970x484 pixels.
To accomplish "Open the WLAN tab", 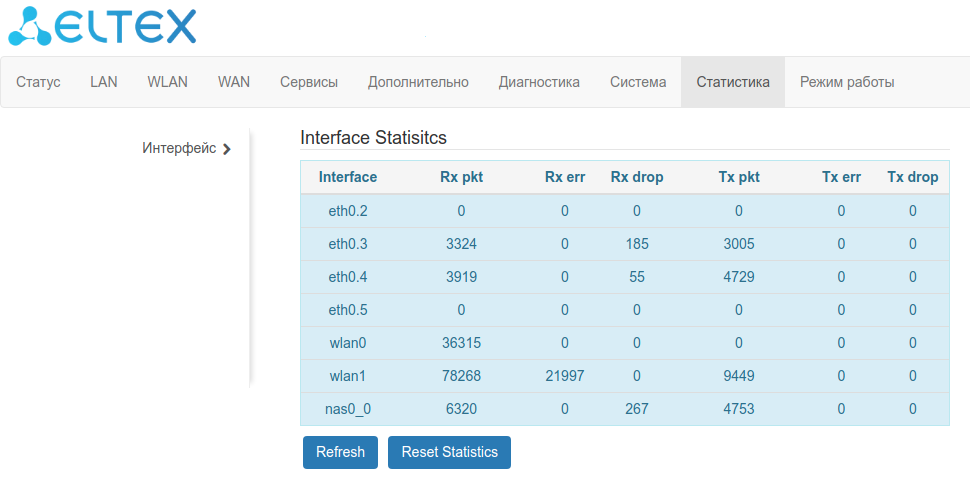I will (167, 82).
